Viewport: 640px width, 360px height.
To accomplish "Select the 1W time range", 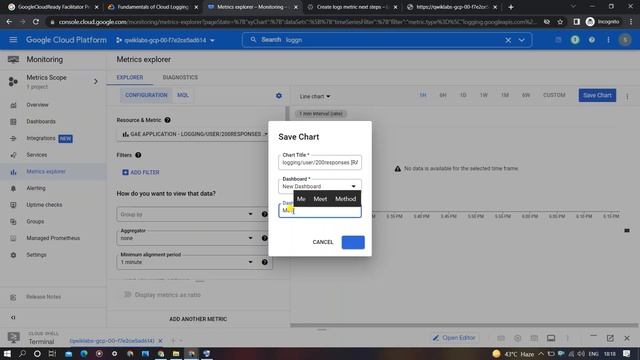I will [x=484, y=95].
